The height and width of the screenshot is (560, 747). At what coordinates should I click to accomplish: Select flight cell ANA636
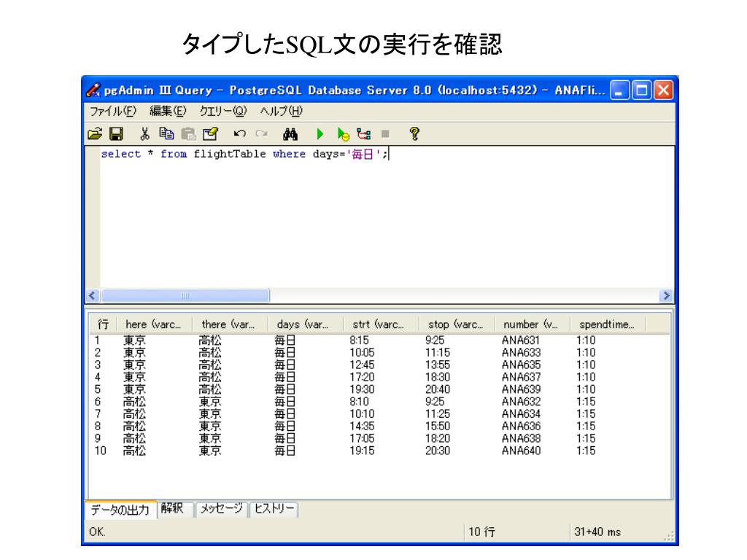point(521,427)
